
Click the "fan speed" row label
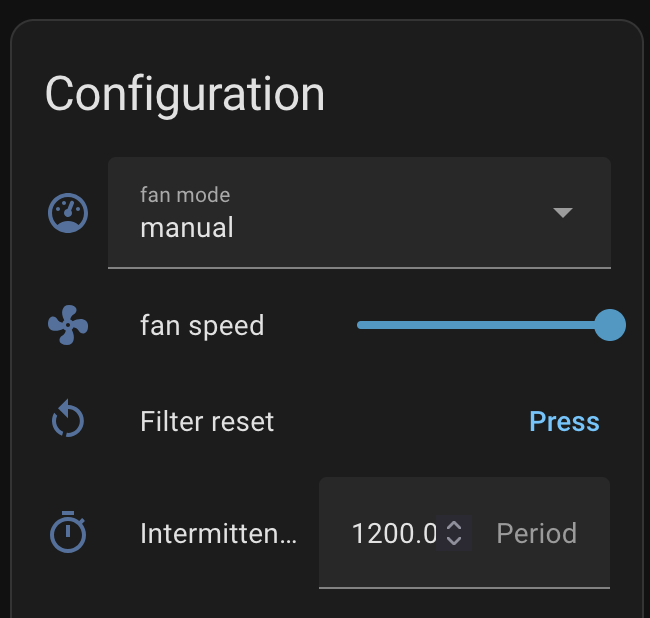202,325
